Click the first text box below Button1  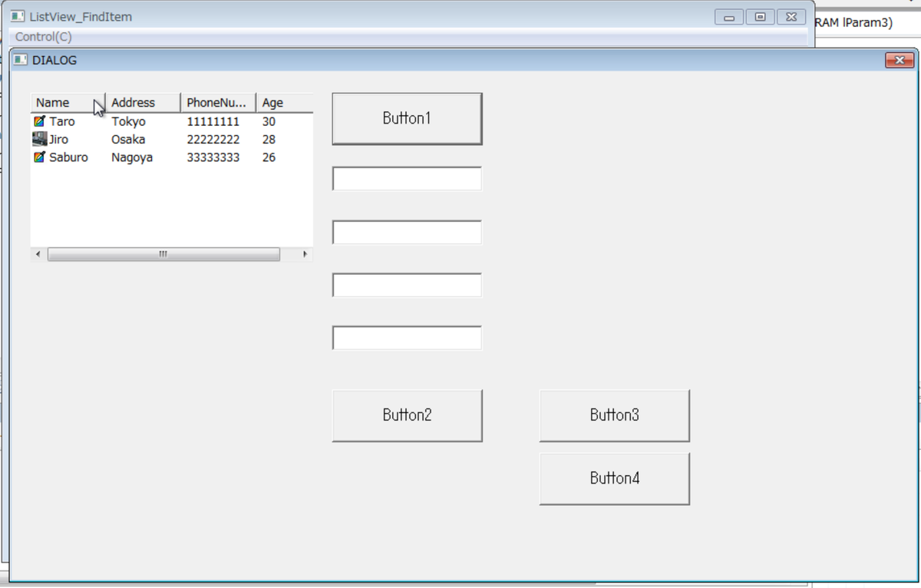[407, 179]
